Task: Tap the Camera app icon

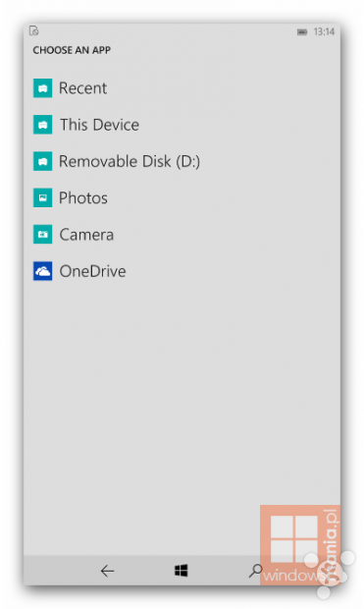Action: tap(43, 234)
